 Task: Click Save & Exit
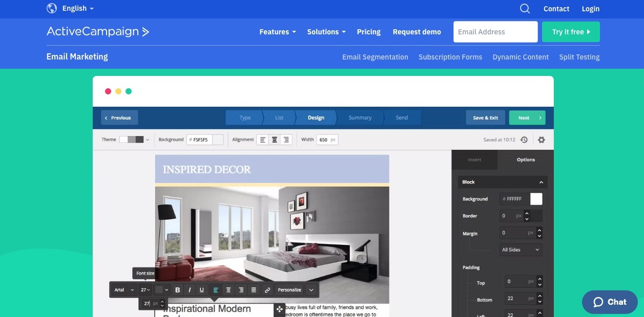pos(485,117)
